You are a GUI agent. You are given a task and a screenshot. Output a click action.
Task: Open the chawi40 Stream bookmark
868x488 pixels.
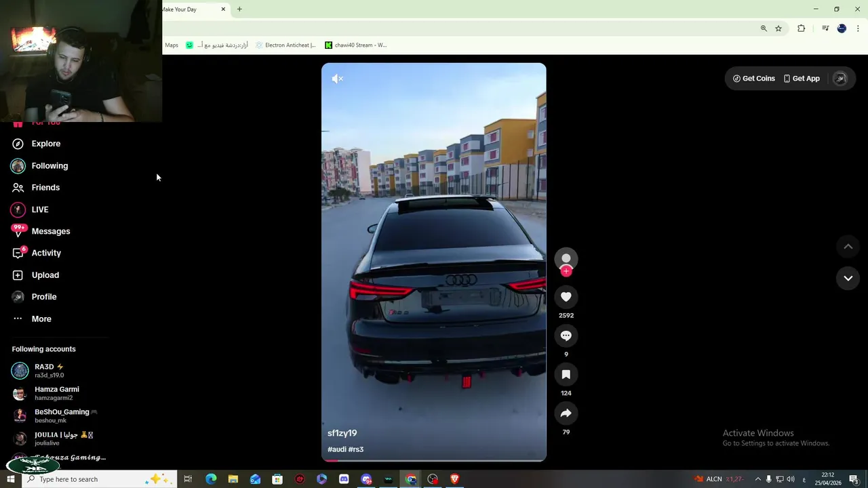[356, 45]
